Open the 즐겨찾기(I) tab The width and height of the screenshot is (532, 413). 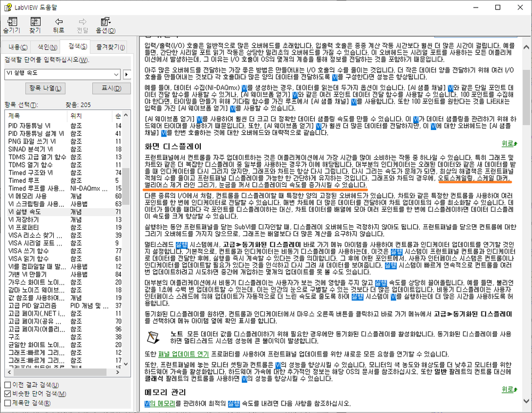point(110,47)
